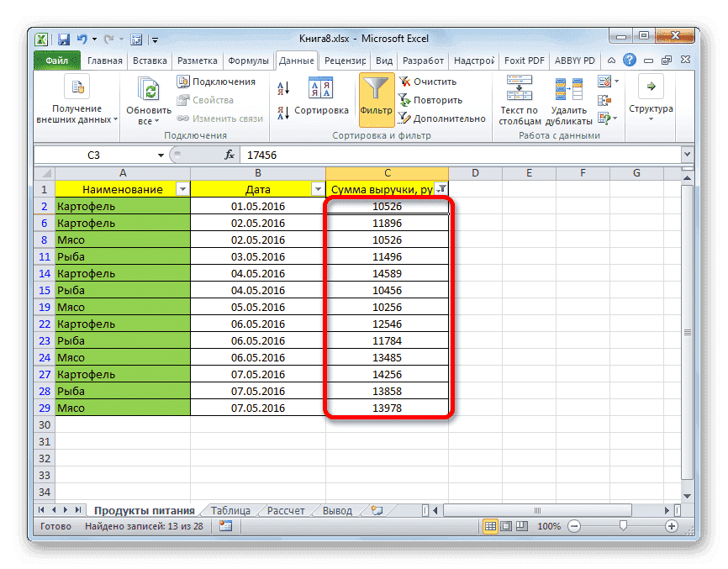
Task: Click Очистить to clear the filter
Action: click(x=429, y=81)
